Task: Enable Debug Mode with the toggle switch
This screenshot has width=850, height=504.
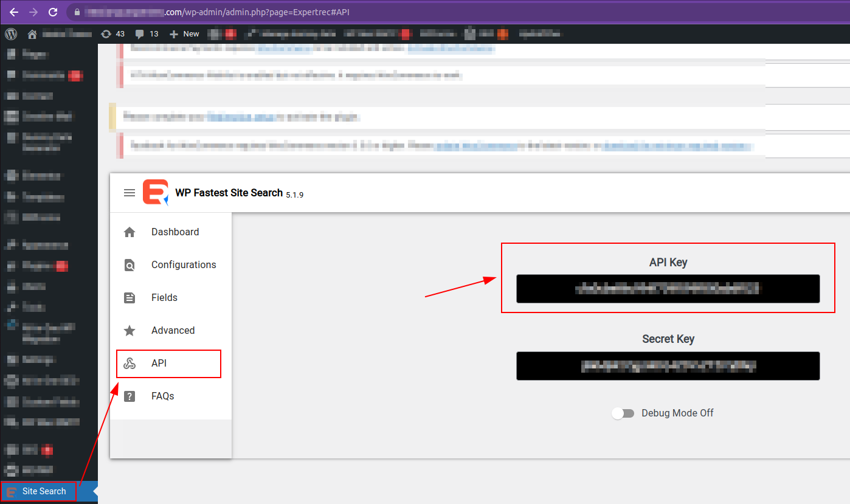Action: [x=623, y=413]
